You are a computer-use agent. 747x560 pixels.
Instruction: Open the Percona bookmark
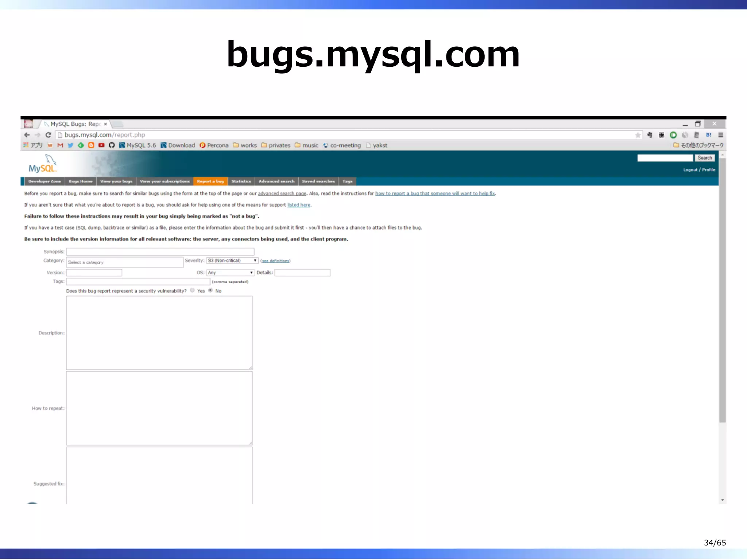[214, 145]
